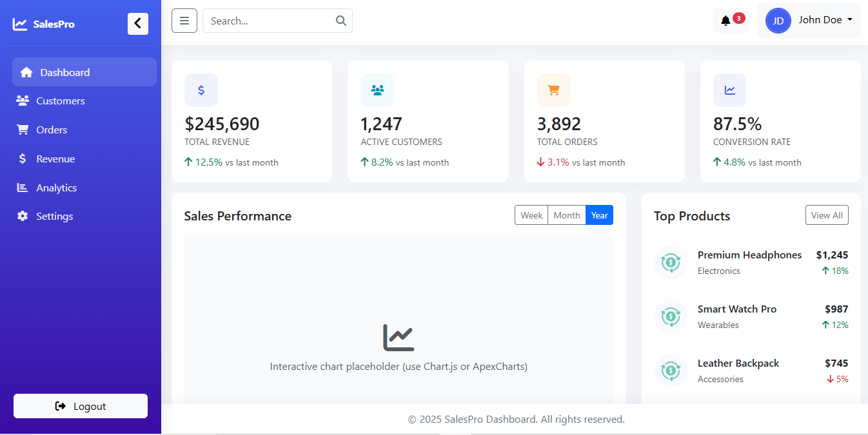Screen dimensions: 868x435
Task: Click the JD user avatar
Action: (778, 21)
